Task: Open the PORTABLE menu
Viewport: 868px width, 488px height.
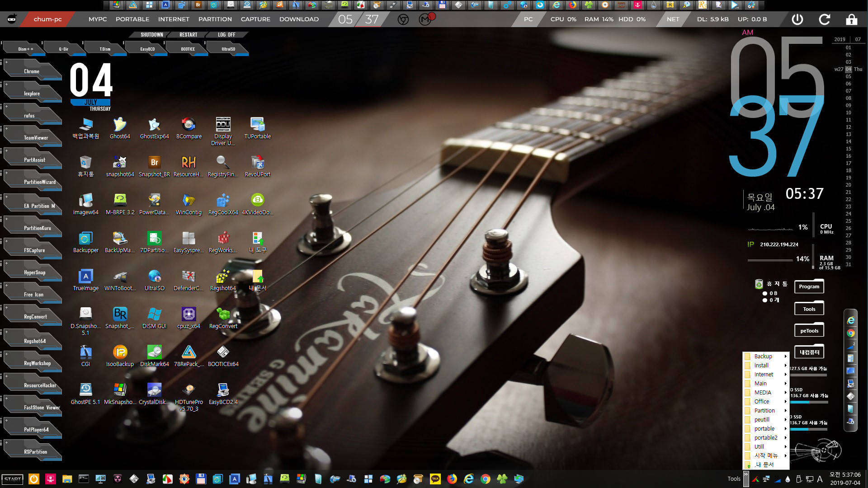Action: point(132,19)
